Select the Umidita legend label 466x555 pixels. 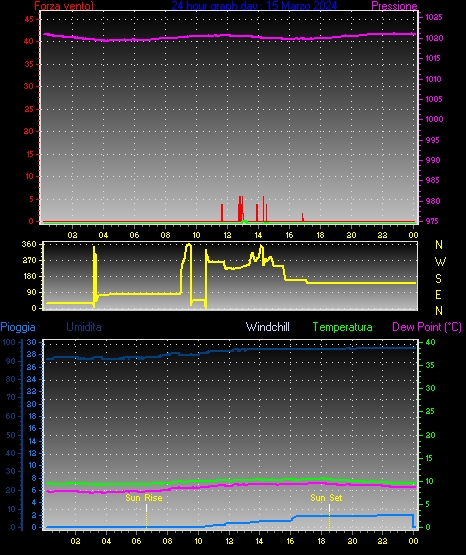(84, 327)
